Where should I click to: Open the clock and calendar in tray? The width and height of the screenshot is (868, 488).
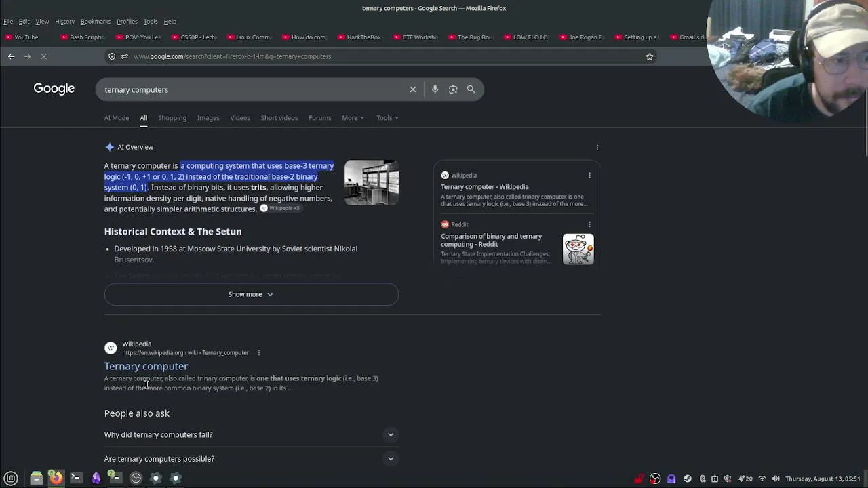tap(823, 479)
